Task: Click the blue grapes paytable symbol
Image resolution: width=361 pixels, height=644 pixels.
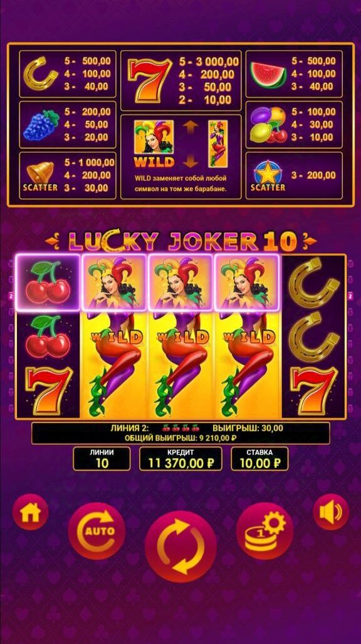Action: [41, 125]
